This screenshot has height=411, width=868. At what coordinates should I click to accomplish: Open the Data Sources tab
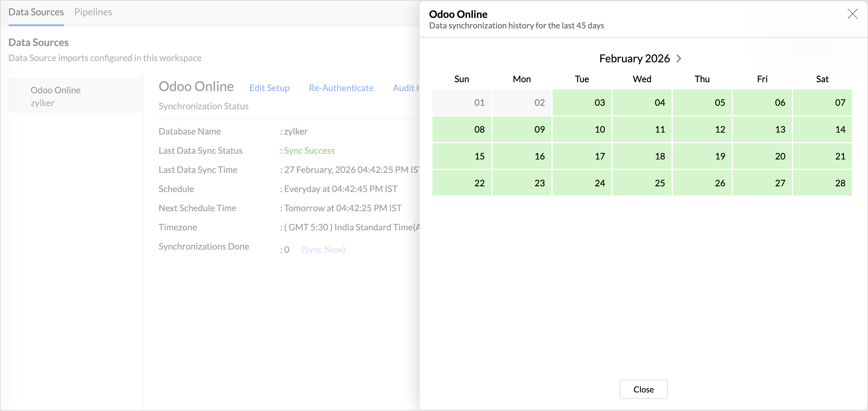36,12
